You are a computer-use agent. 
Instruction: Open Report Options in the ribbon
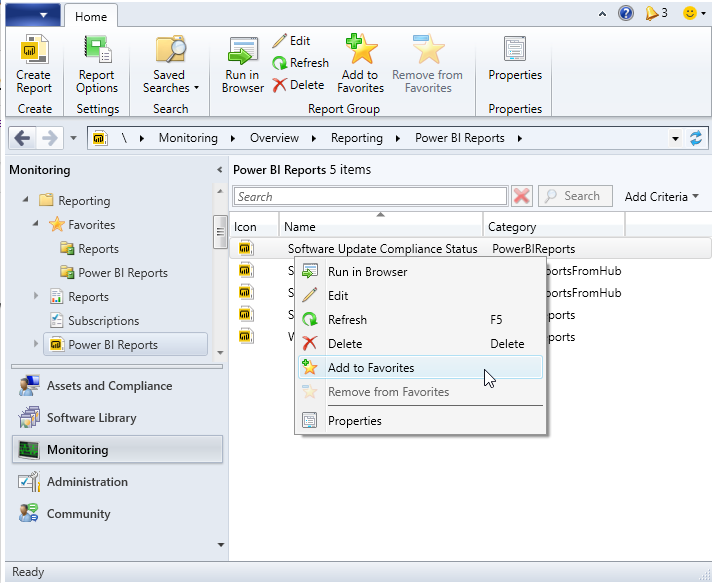(97, 64)
